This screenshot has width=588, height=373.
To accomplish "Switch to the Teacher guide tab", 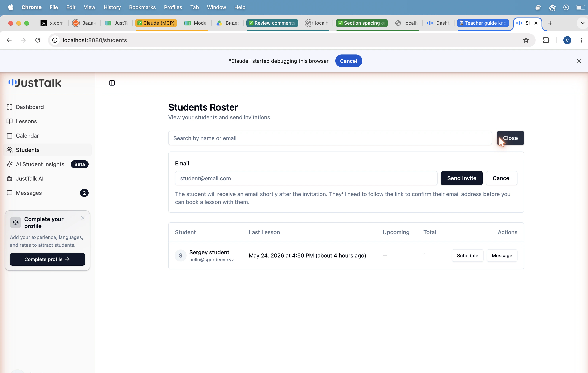I will pos(483,23).
